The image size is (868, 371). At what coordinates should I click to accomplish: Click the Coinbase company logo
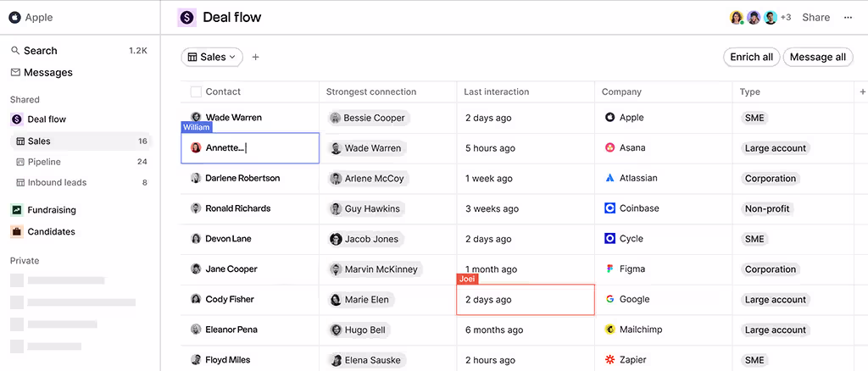coord(609,208)
